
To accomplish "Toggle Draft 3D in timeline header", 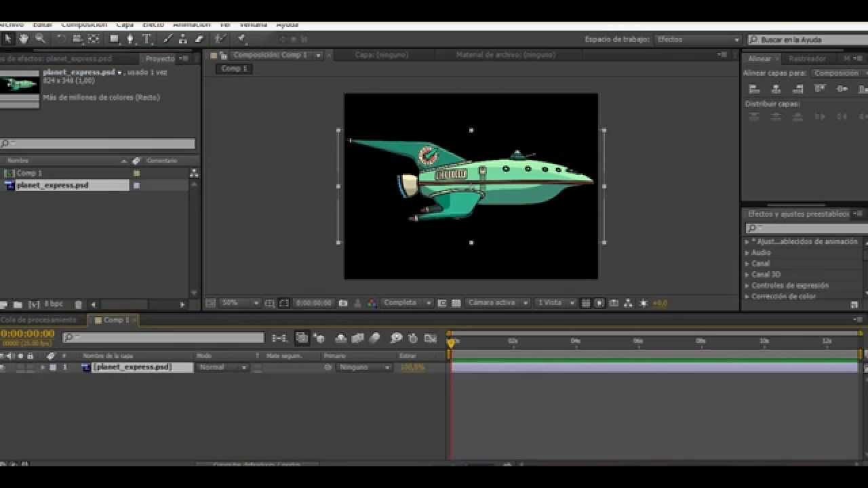I will (x=319, y=338).
